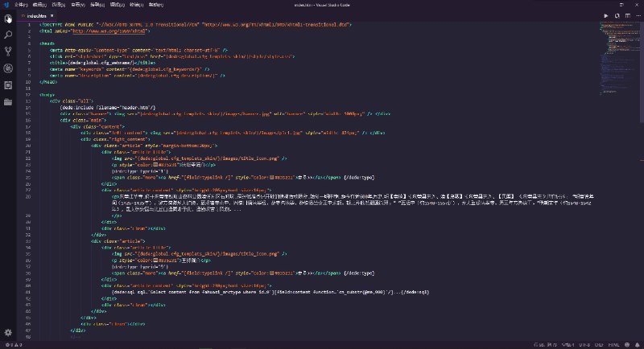The width and height of the screenshot is (644, 349).
Task: Change indentation spaces setting in status bar
Action: [568, 345]
